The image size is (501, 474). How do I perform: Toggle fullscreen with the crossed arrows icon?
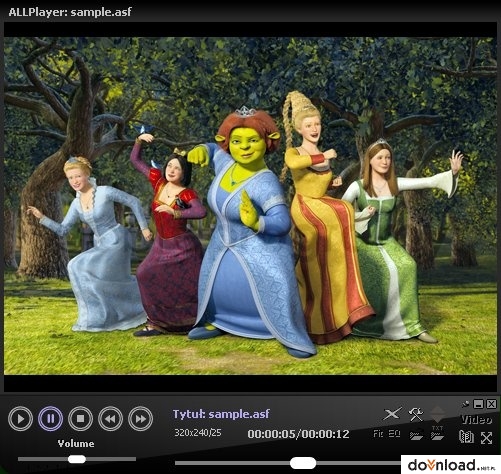point(486,438)
